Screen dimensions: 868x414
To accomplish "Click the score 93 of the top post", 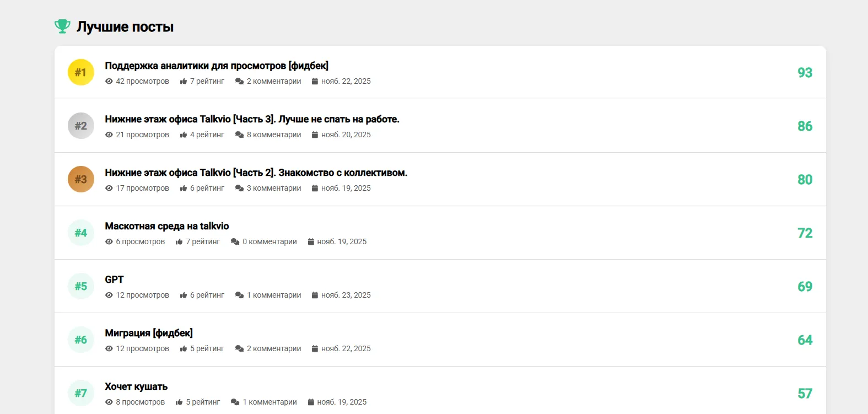I will [805, 72].
